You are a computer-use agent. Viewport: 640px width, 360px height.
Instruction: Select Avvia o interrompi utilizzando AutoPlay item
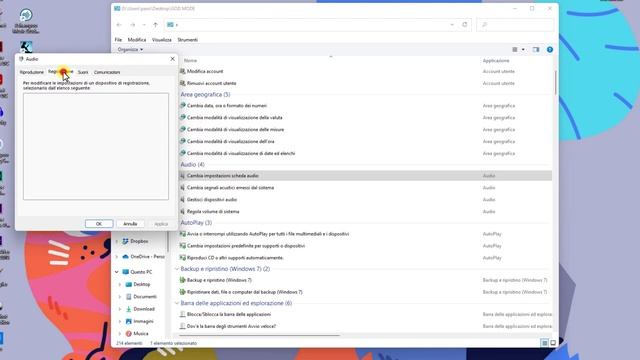click(x=268, y=234)
